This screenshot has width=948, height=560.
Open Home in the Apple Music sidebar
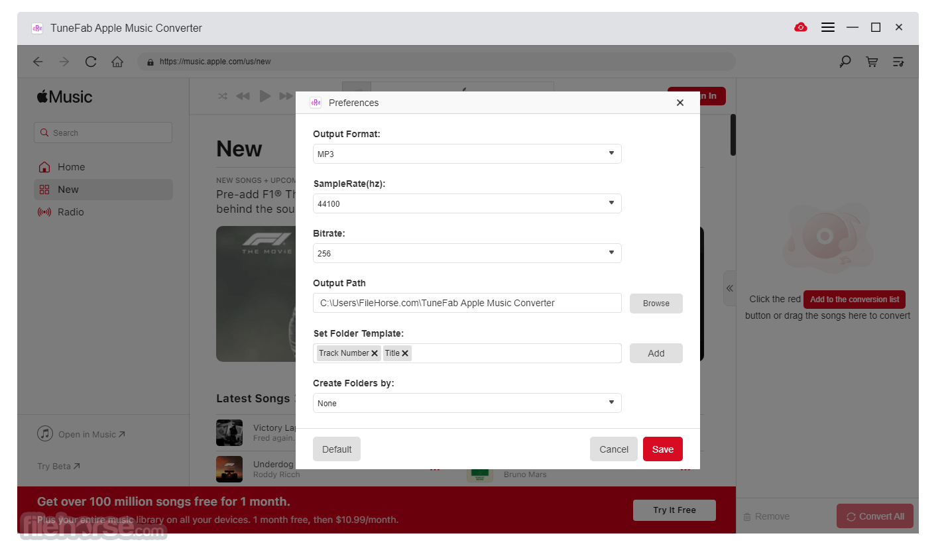click(103, 167)
